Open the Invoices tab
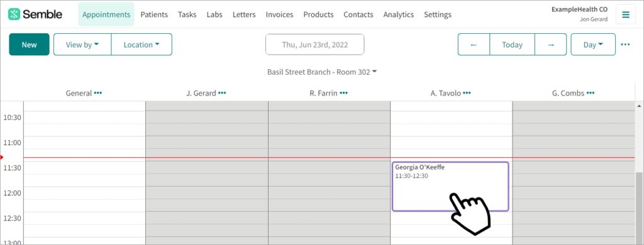 click(x=279, y=15)
